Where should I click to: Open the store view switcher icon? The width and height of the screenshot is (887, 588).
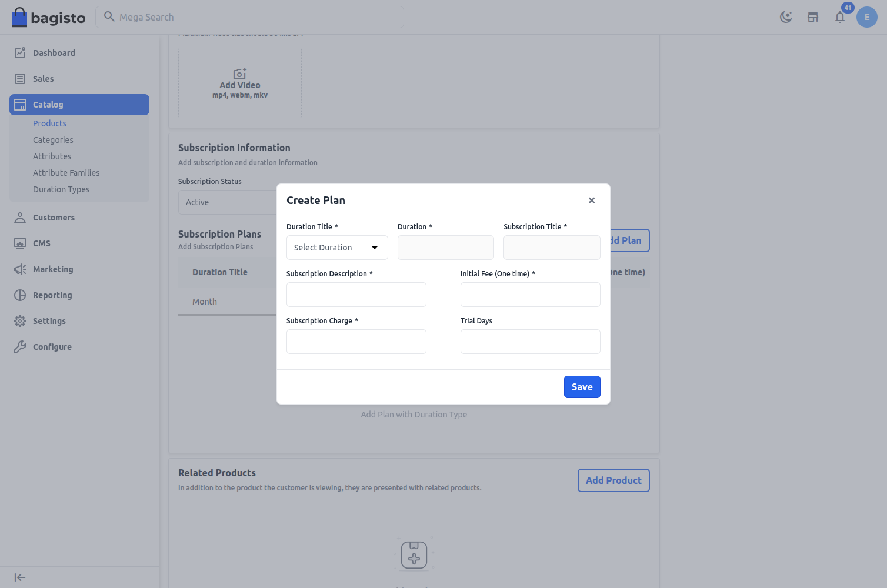(813, 17)
